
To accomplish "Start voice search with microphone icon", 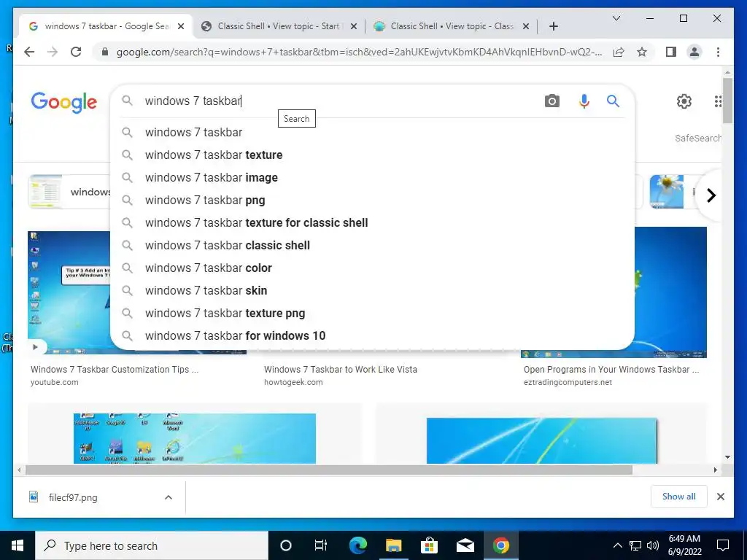I will (584, 101).
